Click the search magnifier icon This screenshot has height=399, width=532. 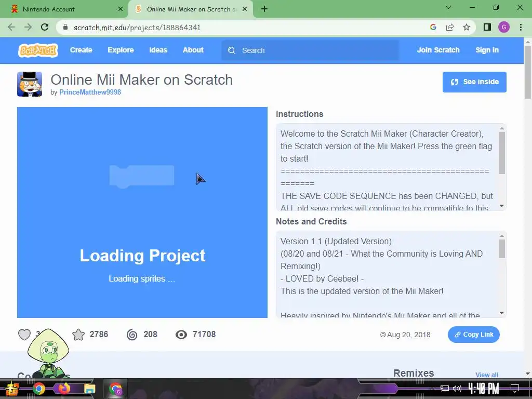pos(232,50)
